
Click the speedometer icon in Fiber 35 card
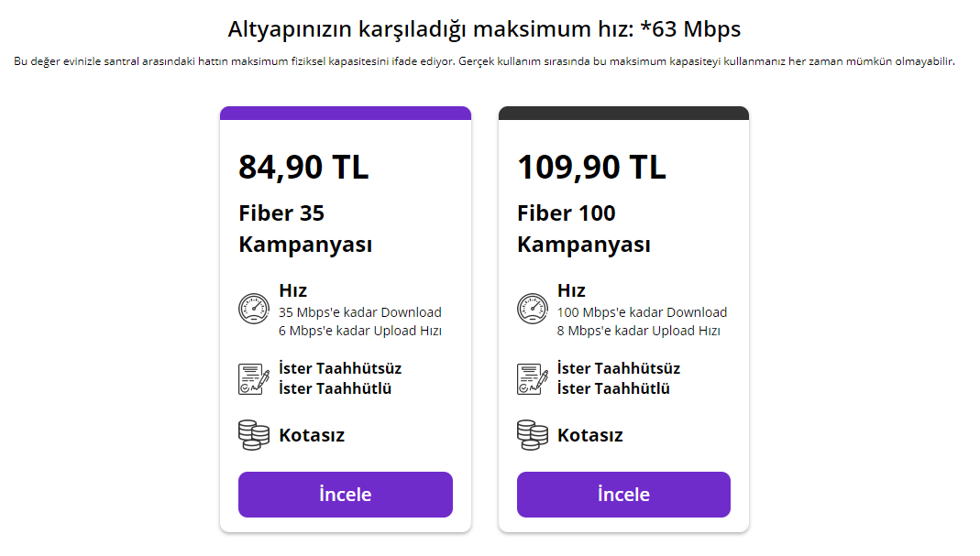(254, 309)
